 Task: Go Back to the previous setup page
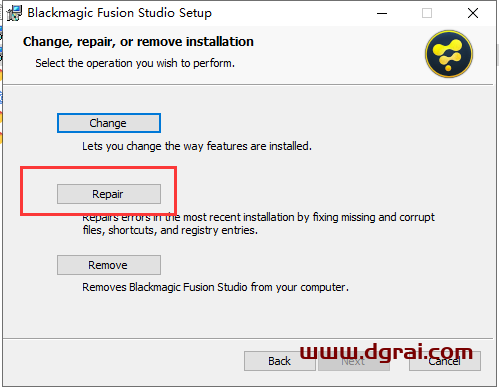[280, 361]
